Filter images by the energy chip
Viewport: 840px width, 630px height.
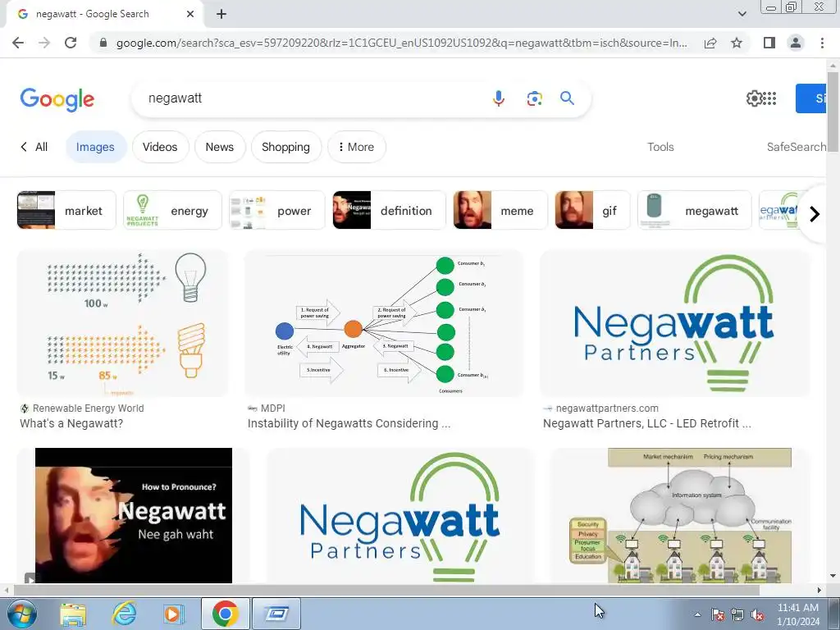point(172,210)
